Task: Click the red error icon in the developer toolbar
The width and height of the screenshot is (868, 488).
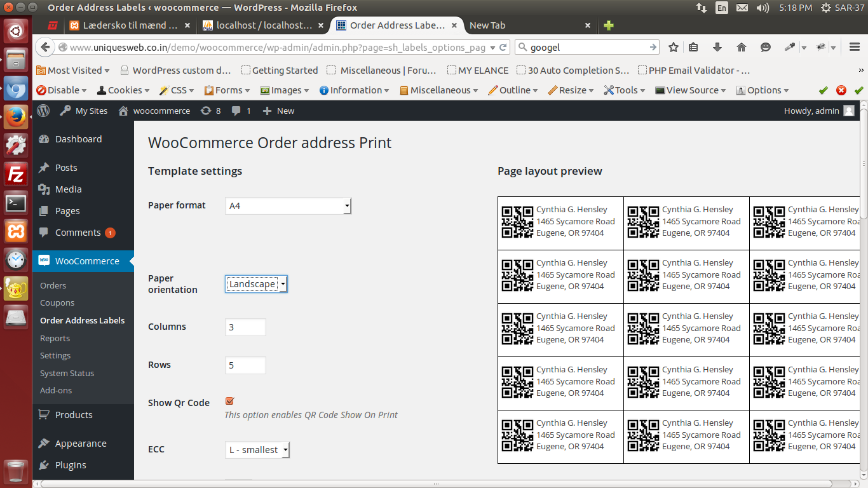Action: (x=841, y=90)
